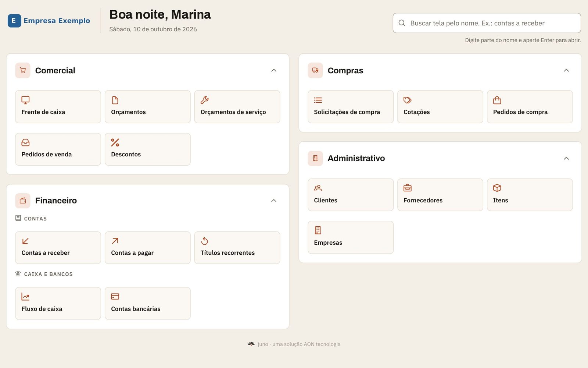Viewport: 588px width, 368px height.
Task: Open the Empresas screen
Action: (351, 237)
